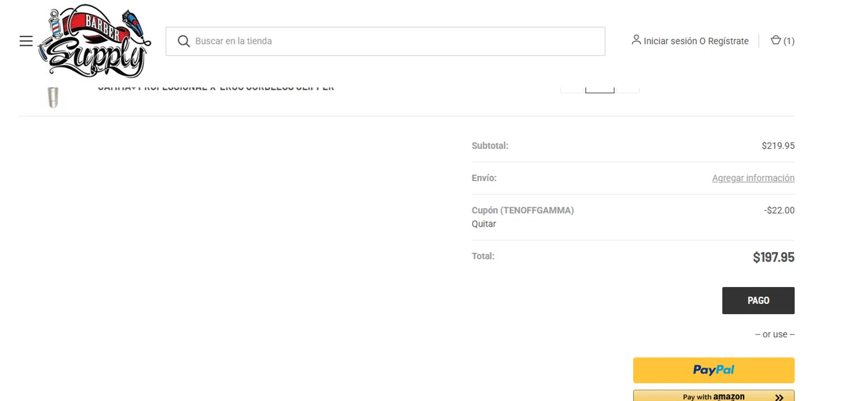Select the '$197.95' total amount text

click(773, 257)
